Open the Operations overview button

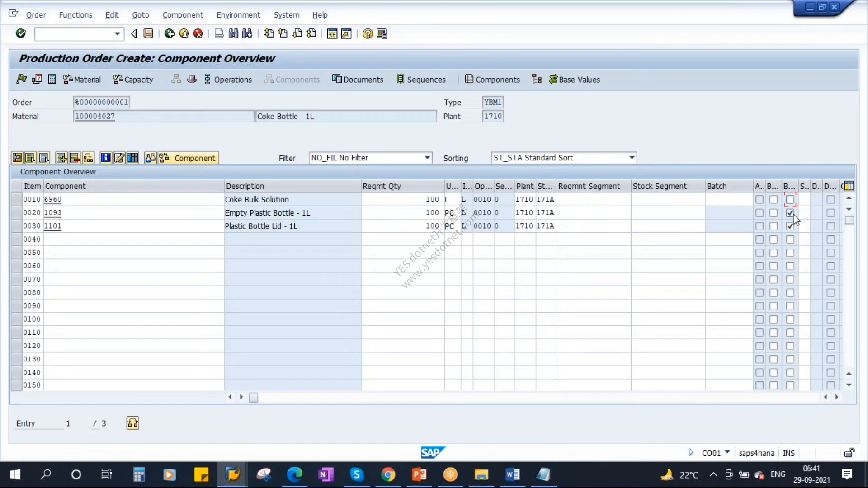pyautogui.click(x=228, y=80)
